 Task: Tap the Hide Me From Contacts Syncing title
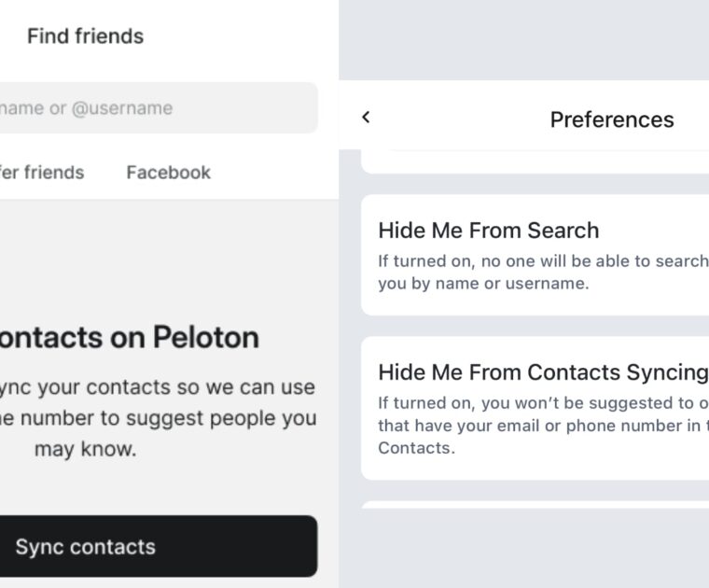click(542, 372)
